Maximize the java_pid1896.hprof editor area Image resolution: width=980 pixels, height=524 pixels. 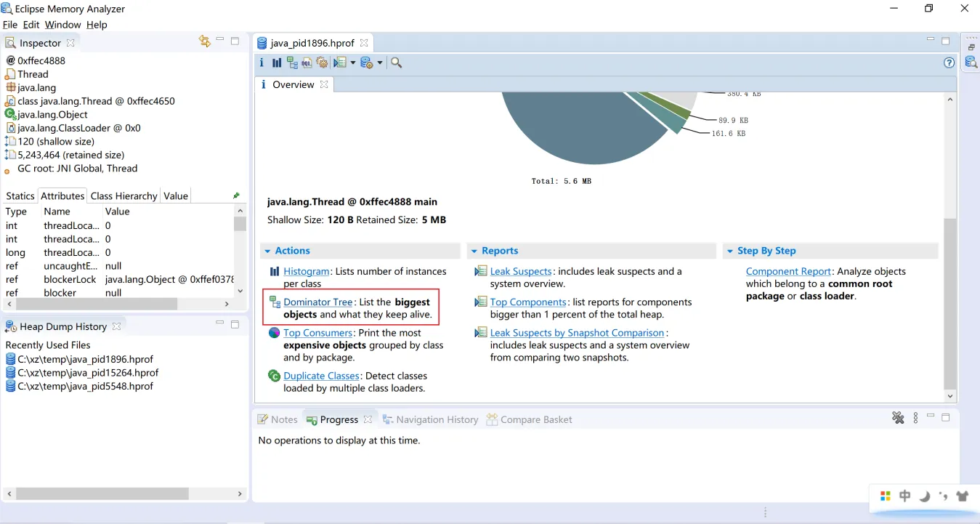[945, 41]
